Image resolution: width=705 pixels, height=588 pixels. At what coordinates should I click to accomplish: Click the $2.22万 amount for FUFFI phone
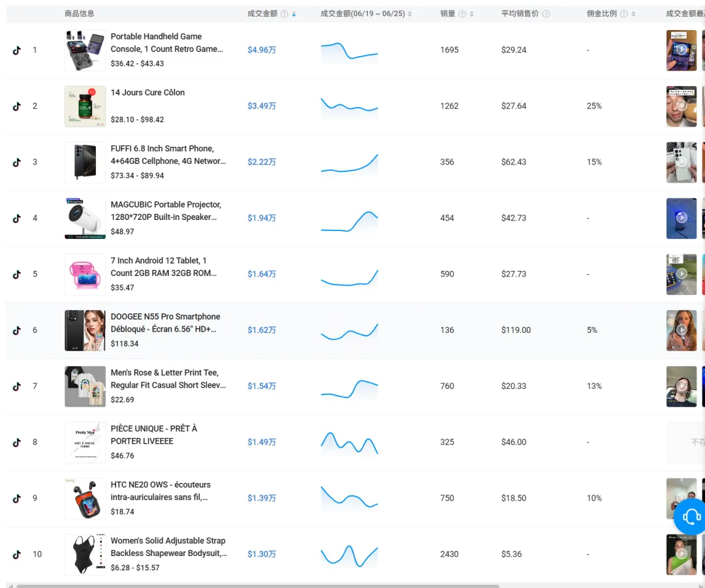pos(262,162)
